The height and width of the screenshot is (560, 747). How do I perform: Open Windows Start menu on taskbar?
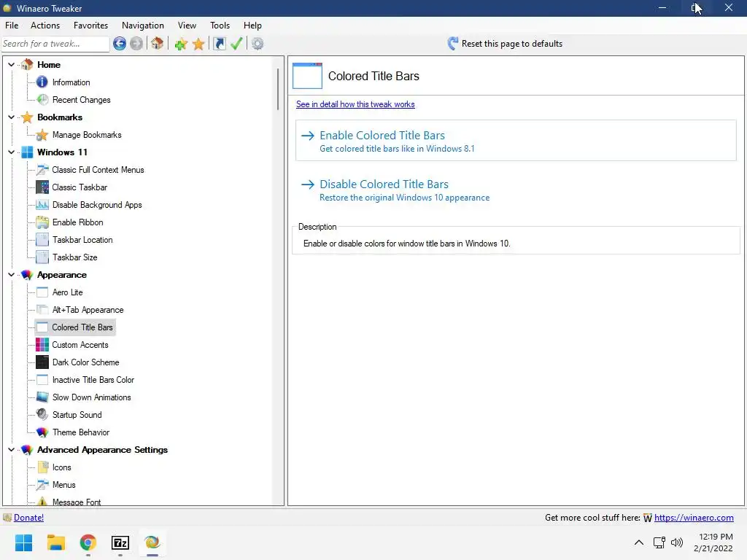tap(24, 542)
